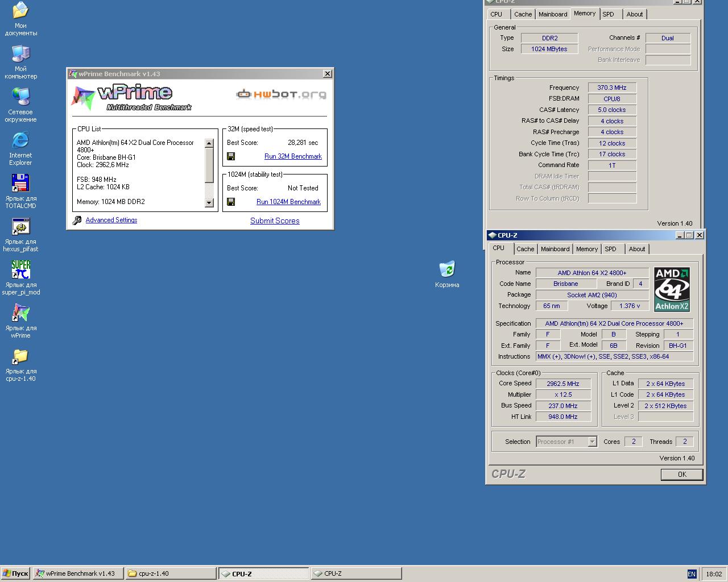Switch to the Memory tab in front CPU-Z
Image resolution: width=728 pixels, height=582 pixels.
click(x=587, y=249)
